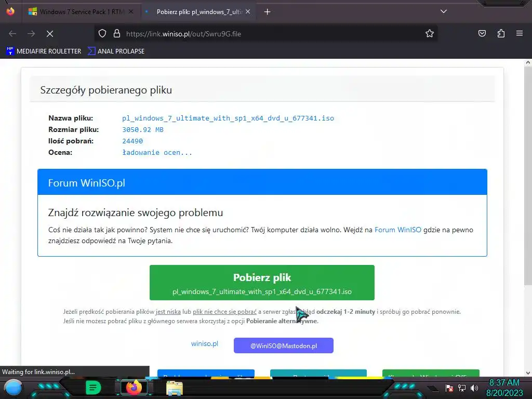532x399 pixels.
Task: Open the Pocket save icon
Action: (x=482, y=33)
